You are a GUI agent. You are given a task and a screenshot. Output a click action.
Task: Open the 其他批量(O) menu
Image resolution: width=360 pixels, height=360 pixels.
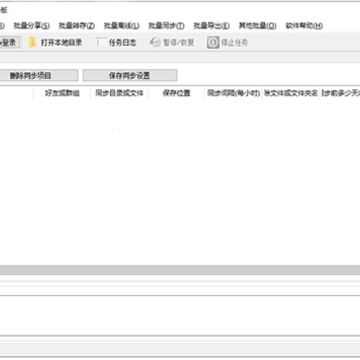(257, 26)
